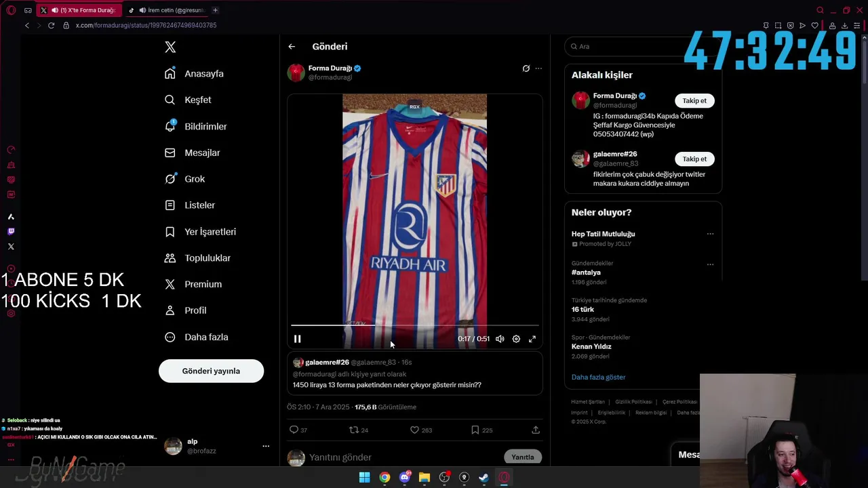Open the 16 türk trending topic
The height and width of the screenshot is (488, 868).
pyautogui.click(x=583, y=310)
